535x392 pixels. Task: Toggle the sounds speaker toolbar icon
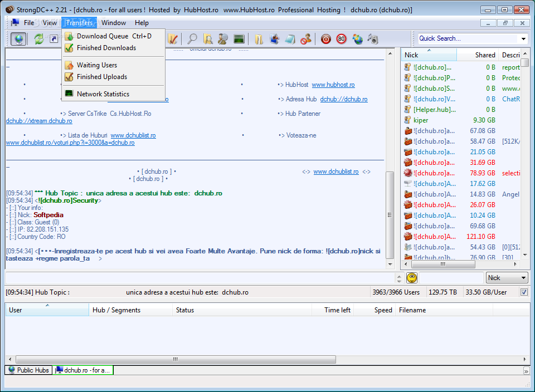[x=373, y=39]
